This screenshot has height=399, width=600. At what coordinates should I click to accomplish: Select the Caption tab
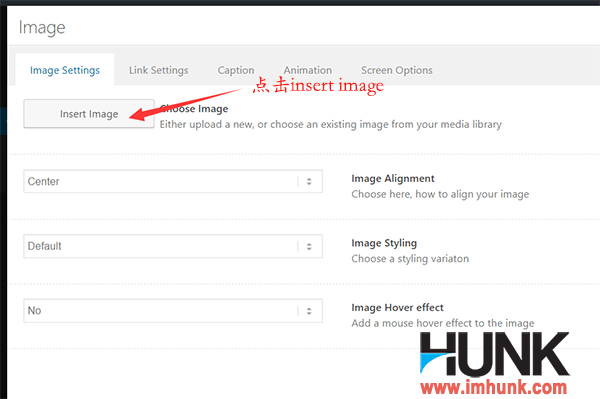236,70
